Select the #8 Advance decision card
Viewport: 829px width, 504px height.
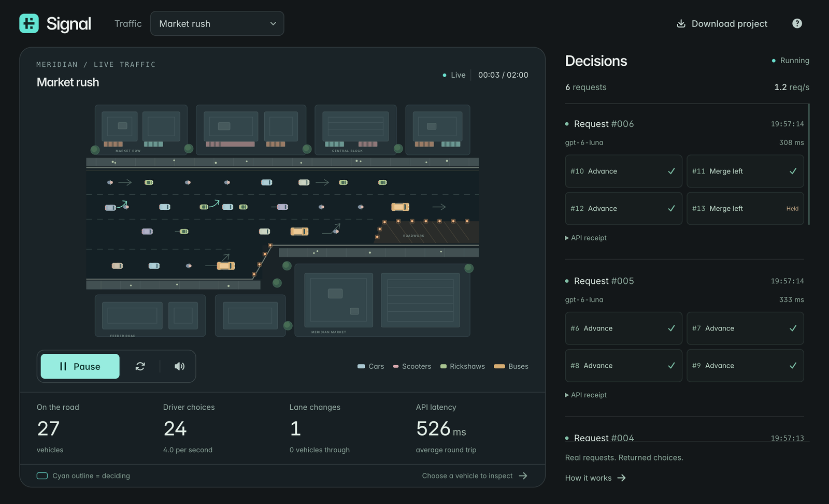click(x=623, y=366)
